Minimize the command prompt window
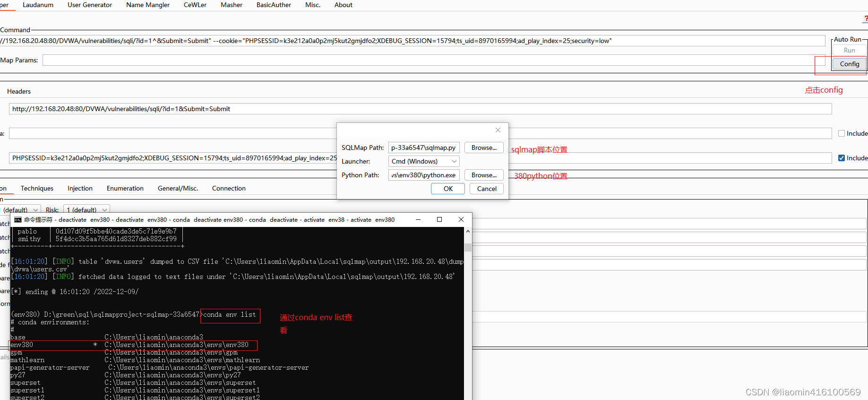This screenshot has width=868, height=400. (418, 219)
